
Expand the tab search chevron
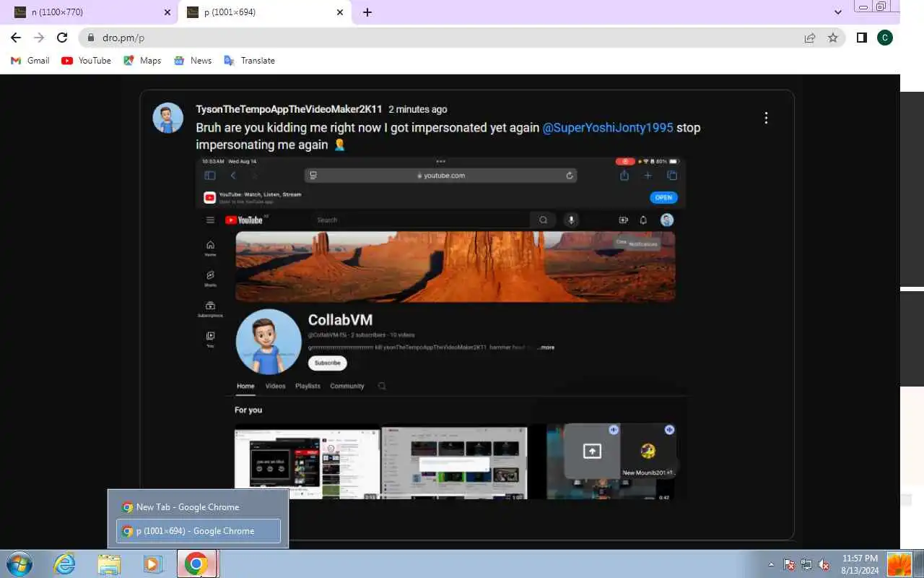[838, 12]
